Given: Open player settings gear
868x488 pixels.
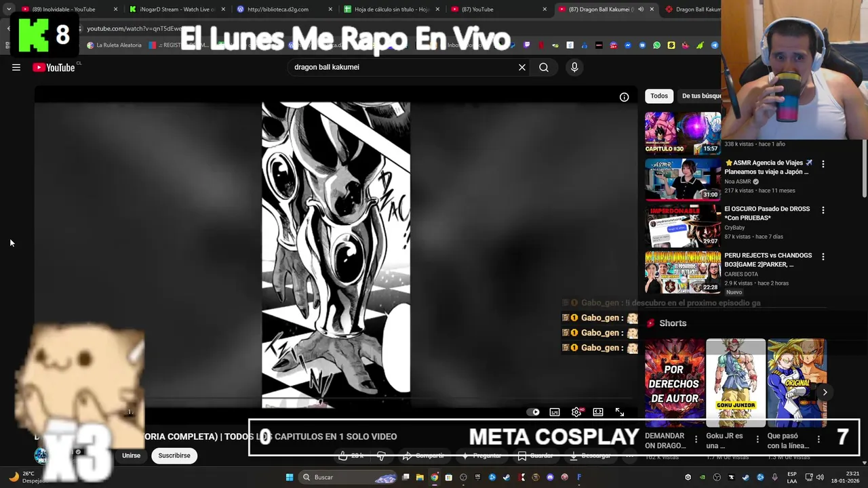Looking at the screenshot, I should 576,412.
